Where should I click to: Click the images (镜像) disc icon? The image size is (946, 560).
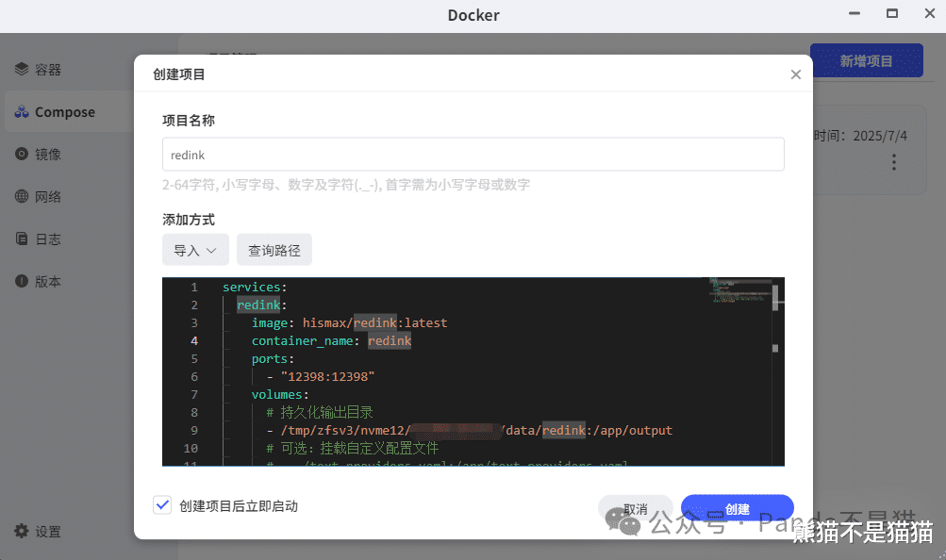tap(22, 155)
